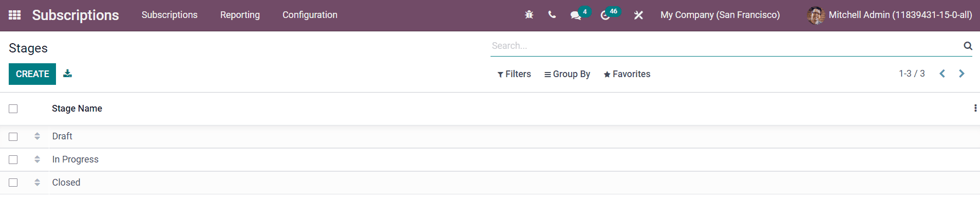Go to previous page arrow
Viewport: 980px width, 217px height.
point(942,74)
